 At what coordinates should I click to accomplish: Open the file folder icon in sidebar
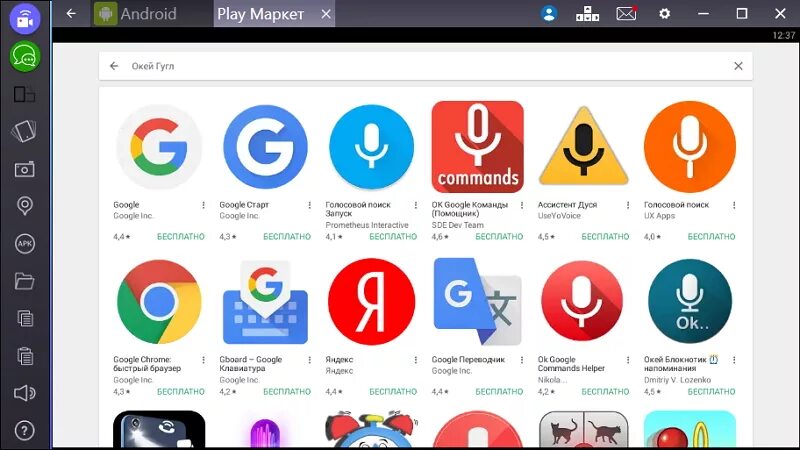[x=24, y=281]
